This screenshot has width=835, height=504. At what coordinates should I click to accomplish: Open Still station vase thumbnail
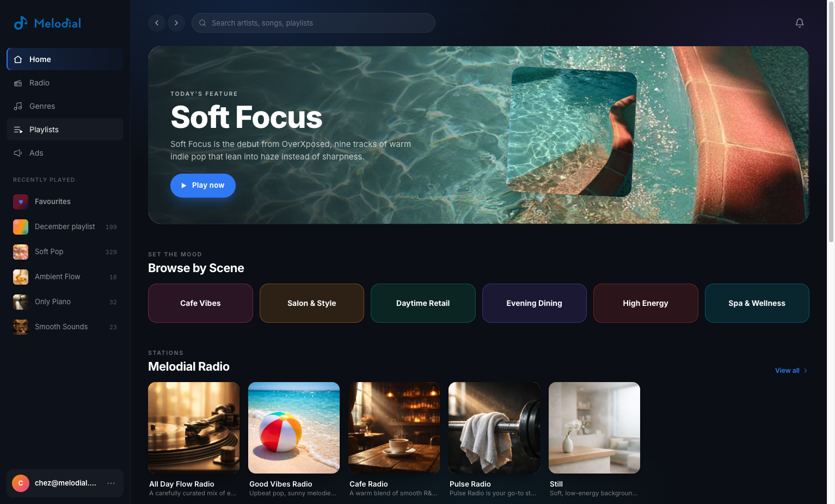coord(594,428)
